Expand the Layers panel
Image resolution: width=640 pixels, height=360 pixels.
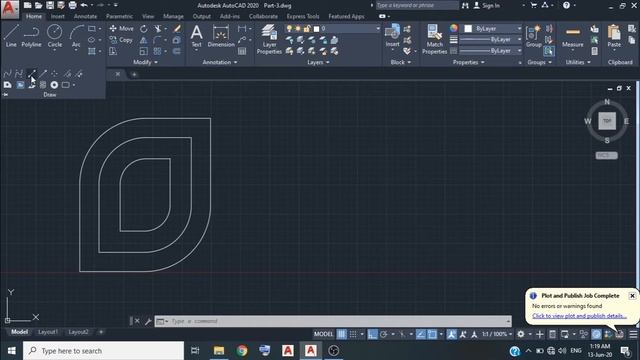pyautogui.click(x=318, y=62)
